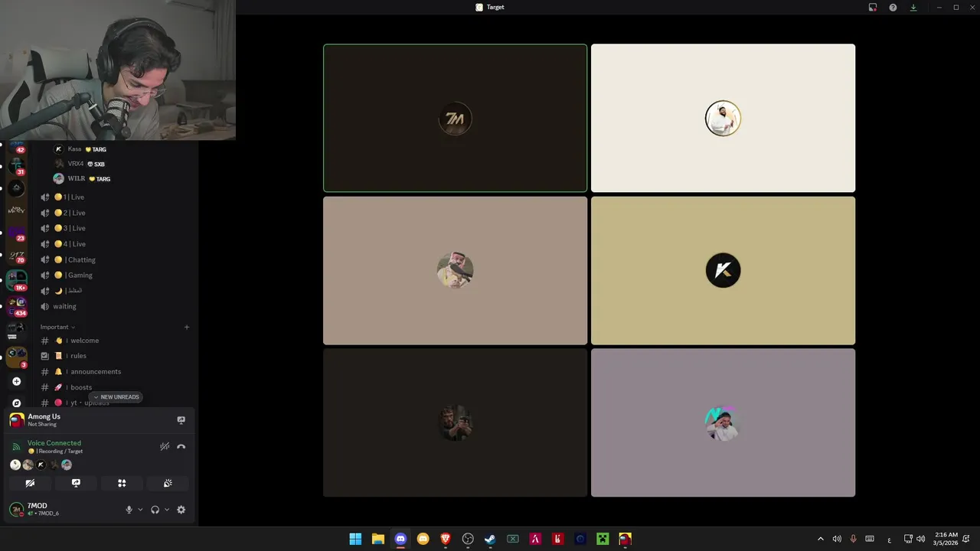This screenshot has width=980, height=551.
Task: Focus the cream-colored top-right participant tile
Action: click(x=723, y=118)
